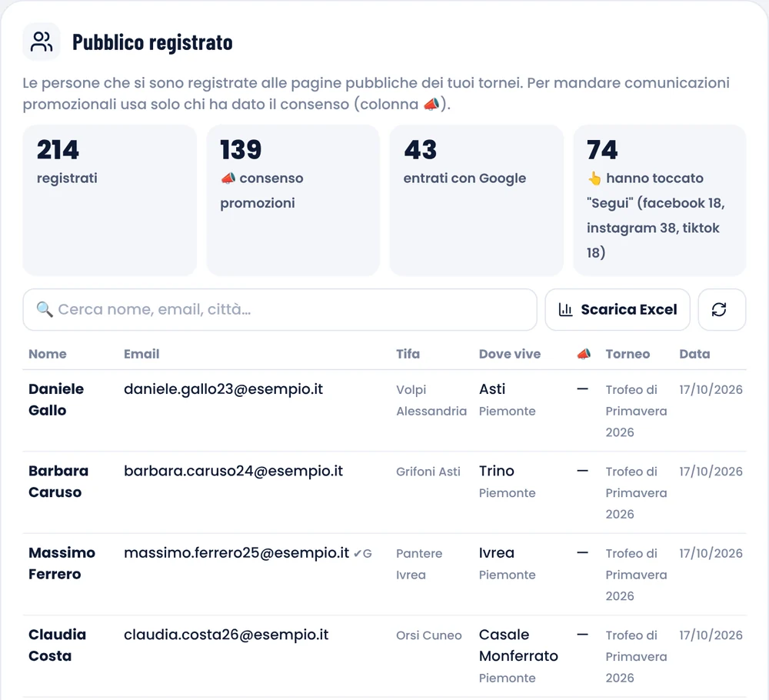Click the Asti Piemonte location cell
The height and width of the screenshot is (700, 769).
point(507,400)
